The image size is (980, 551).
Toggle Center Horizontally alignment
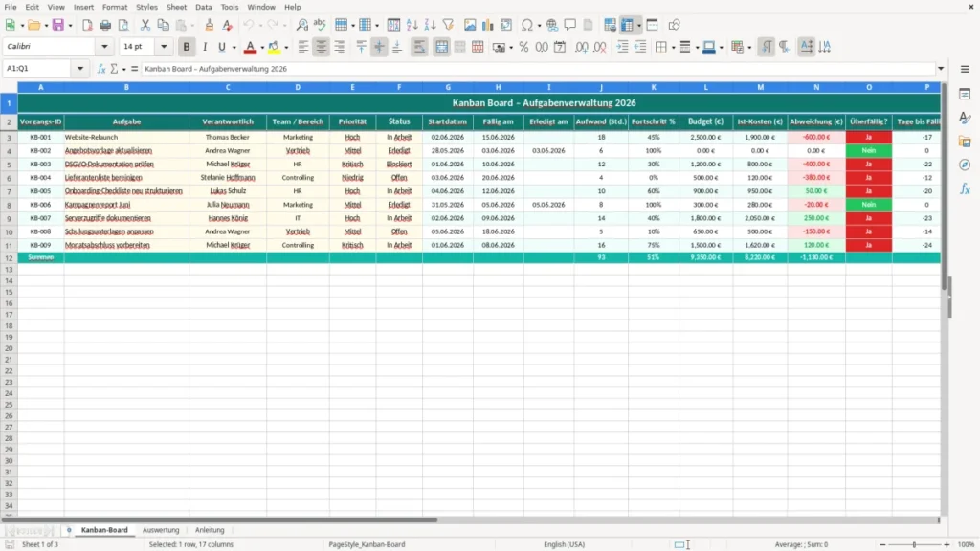[x=322, y=47]
